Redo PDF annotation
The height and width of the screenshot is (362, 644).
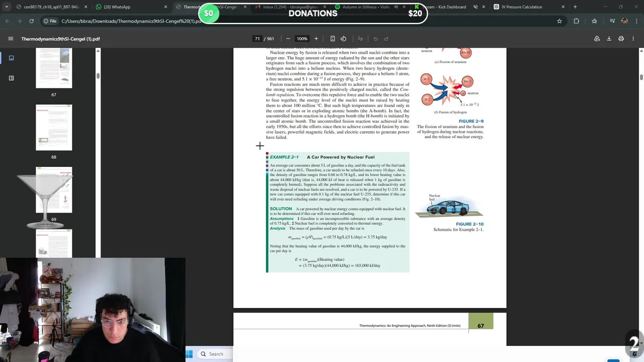click(386, 39)
